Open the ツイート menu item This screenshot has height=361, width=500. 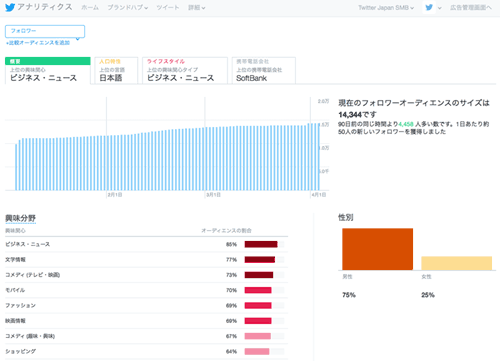[168, 7]
